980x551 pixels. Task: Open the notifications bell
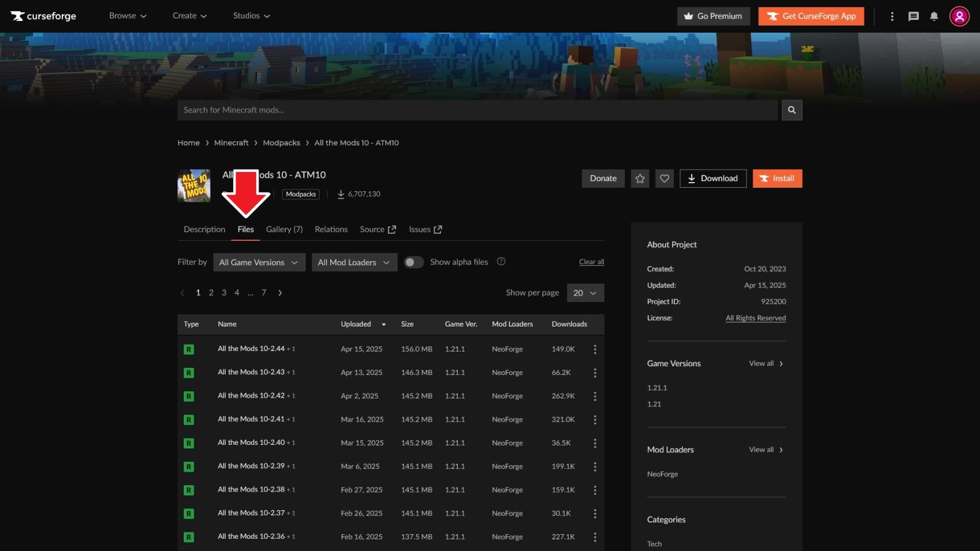[x=934, y=16]
